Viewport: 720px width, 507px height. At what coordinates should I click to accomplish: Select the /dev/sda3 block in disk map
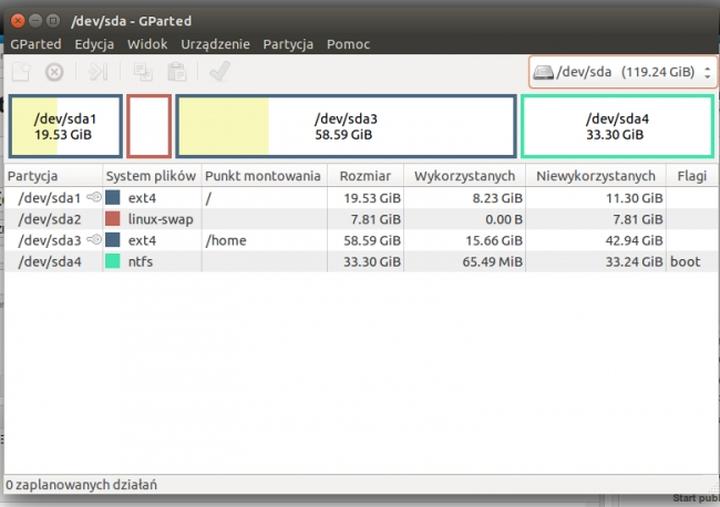345,126
